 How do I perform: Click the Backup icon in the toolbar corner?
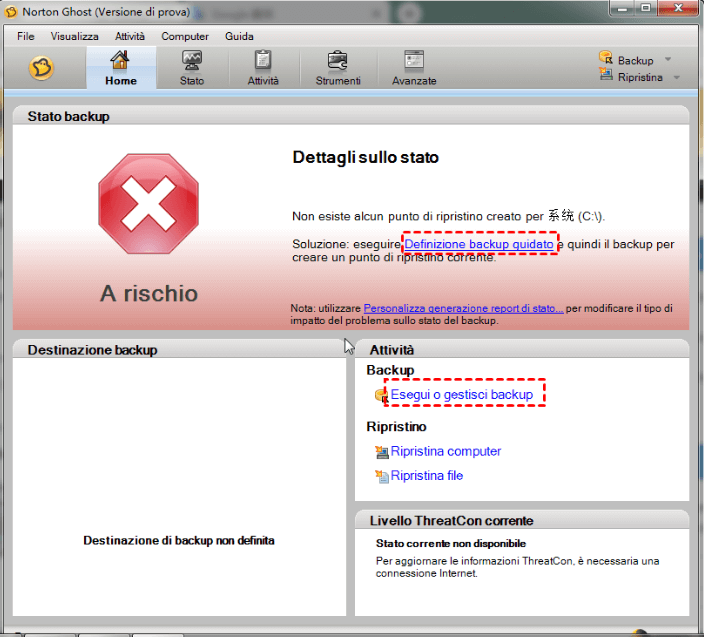click(x=606, y=57)
